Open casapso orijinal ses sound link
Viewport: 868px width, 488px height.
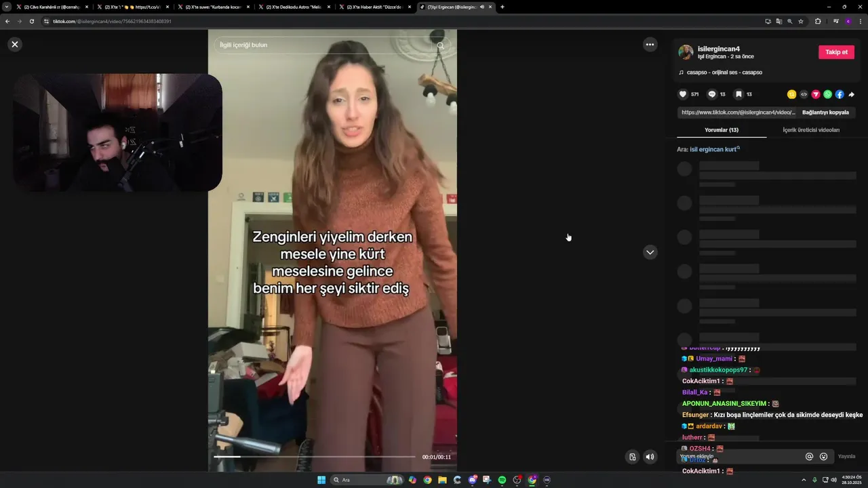point(724,73)
